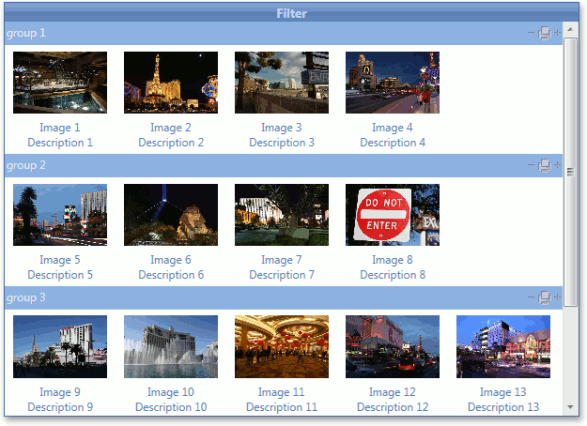587x426 pixels.
Task: Click the 'Description 10' text
Action: 171,407
